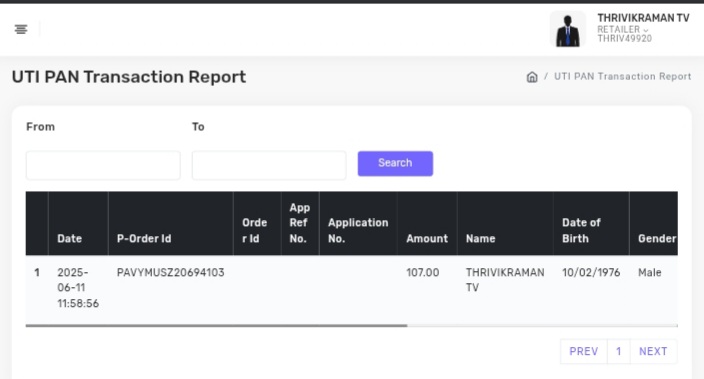Focus the From date field
Screen dimensions: 704x379
[103, 165]
